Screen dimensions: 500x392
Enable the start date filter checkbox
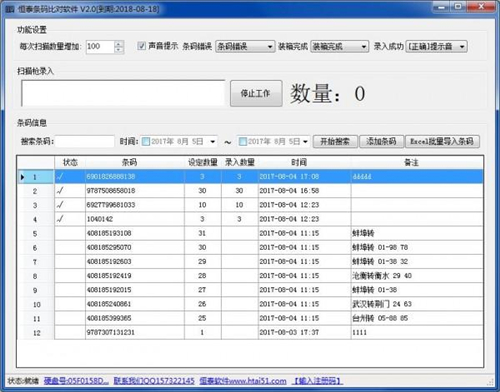tap(146, 142)
